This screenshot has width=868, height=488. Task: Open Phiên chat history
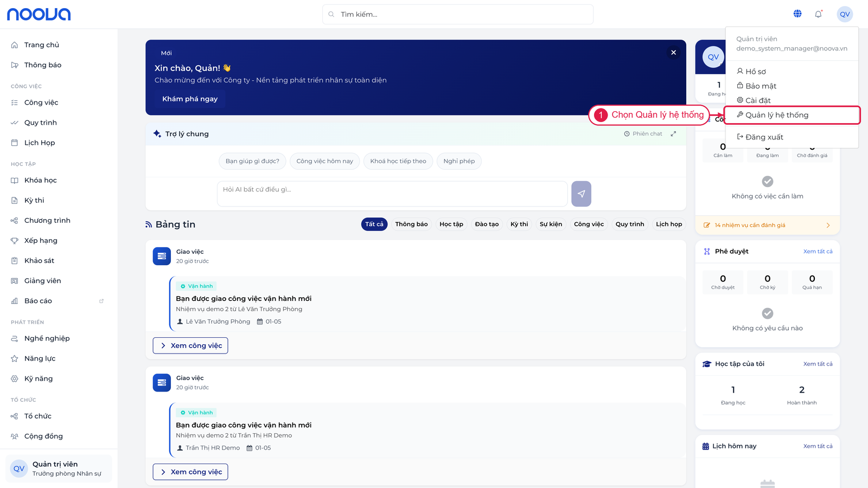[x=643, y=134]
